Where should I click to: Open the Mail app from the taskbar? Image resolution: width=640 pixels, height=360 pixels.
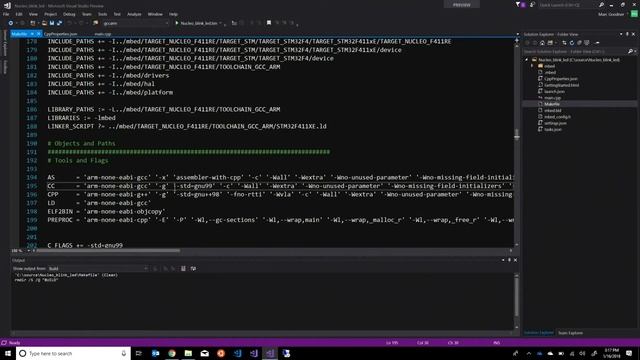[204, 353]
